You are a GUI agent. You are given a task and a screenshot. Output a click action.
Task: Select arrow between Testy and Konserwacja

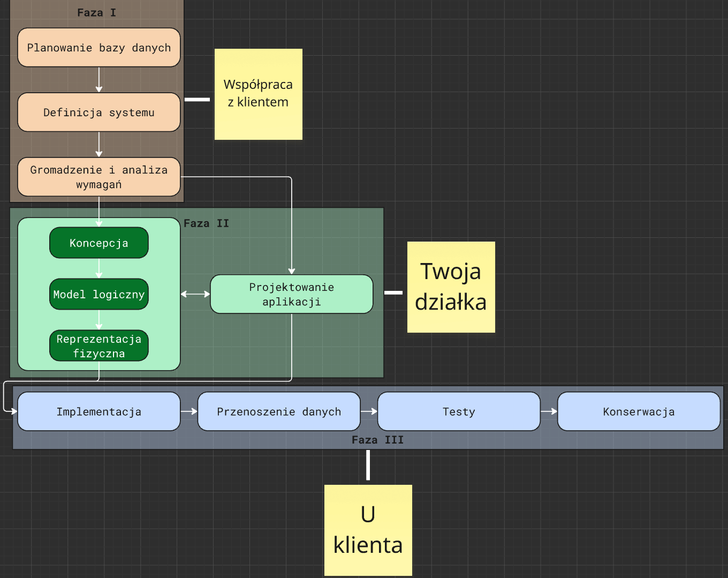549,411
